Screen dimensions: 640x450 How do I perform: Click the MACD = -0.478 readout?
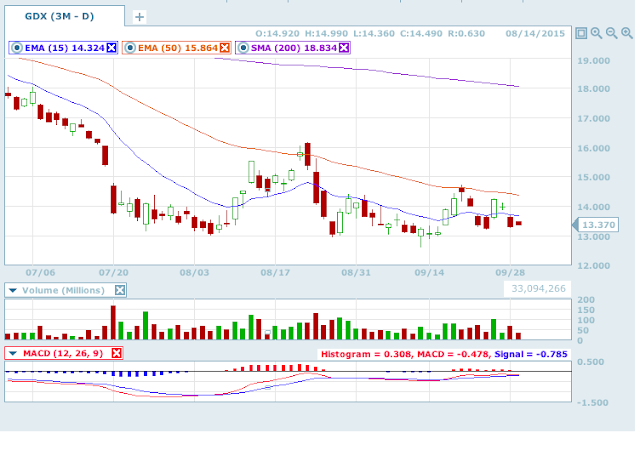[x=453, y=354]
